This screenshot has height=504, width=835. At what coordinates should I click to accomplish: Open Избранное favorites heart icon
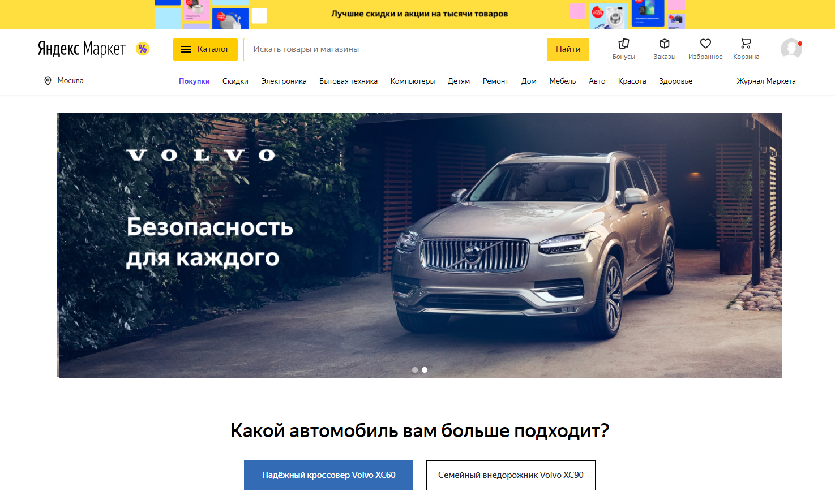pos(705,44)
